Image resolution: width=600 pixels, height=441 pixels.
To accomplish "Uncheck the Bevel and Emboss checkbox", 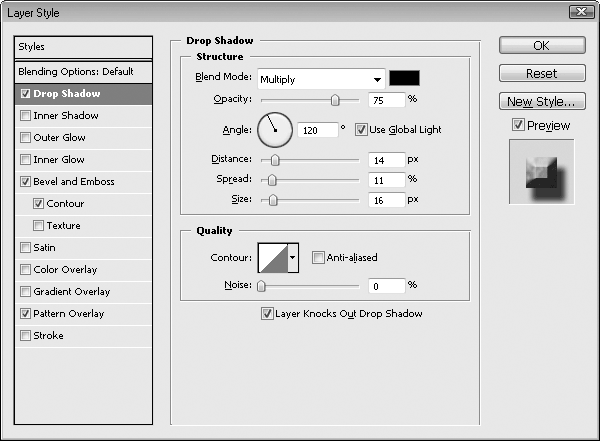I will click(x=25, y=181).
